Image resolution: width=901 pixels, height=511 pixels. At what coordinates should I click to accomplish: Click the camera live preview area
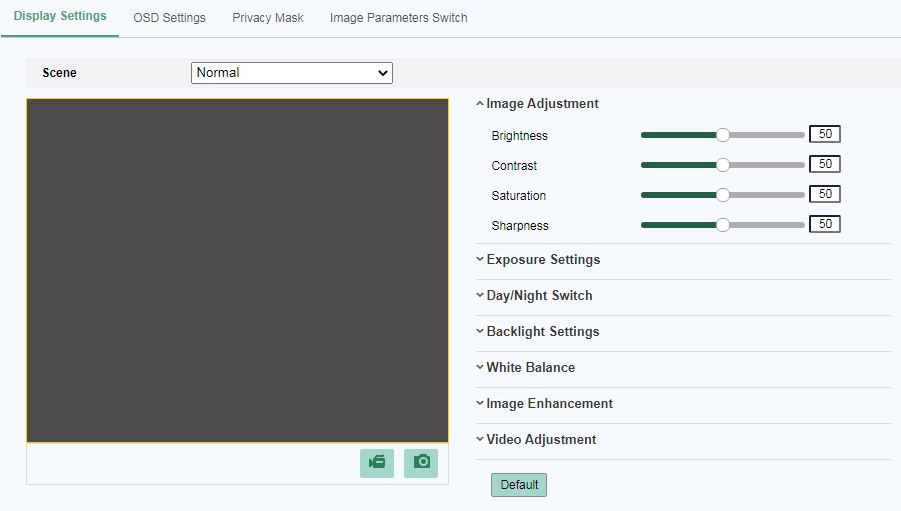237,270
